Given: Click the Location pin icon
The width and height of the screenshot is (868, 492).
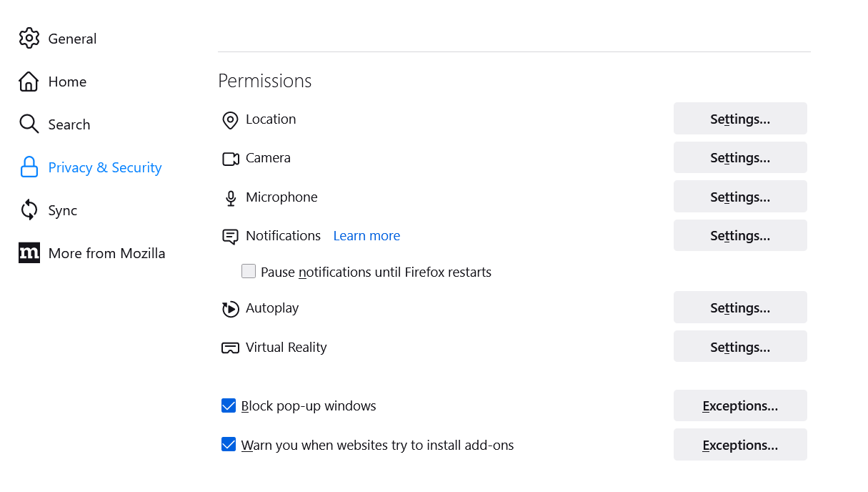Looking at the screenshot, I should pos(230,120).
